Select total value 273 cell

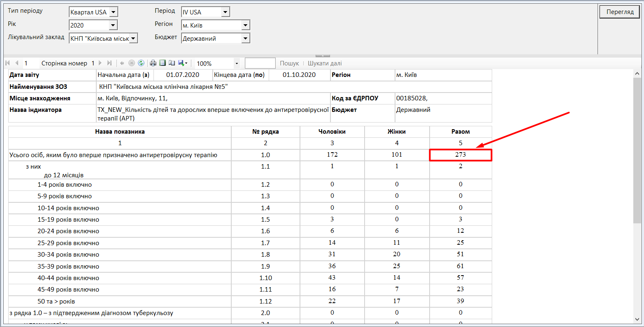pyautogui.click(x=460, y=155)
